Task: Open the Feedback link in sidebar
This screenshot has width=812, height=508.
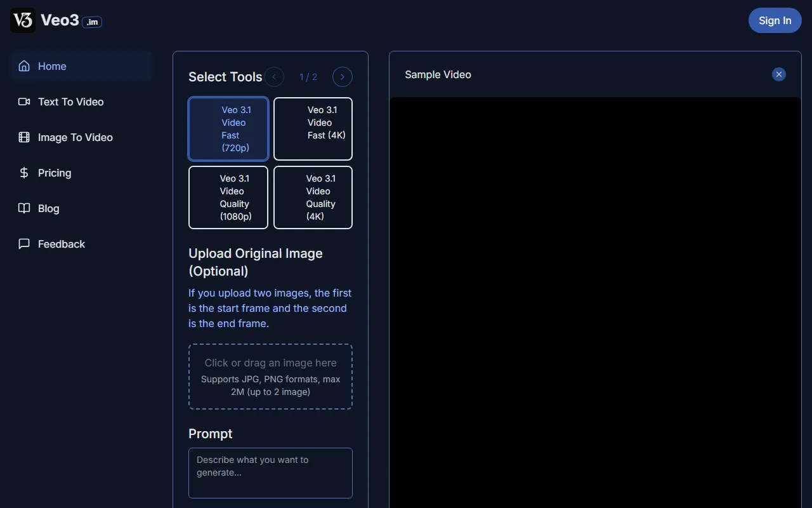Action: 61,244
